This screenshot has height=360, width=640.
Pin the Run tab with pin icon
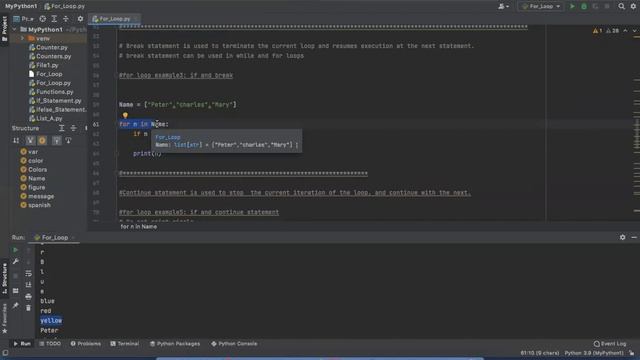tap(16, 305)
